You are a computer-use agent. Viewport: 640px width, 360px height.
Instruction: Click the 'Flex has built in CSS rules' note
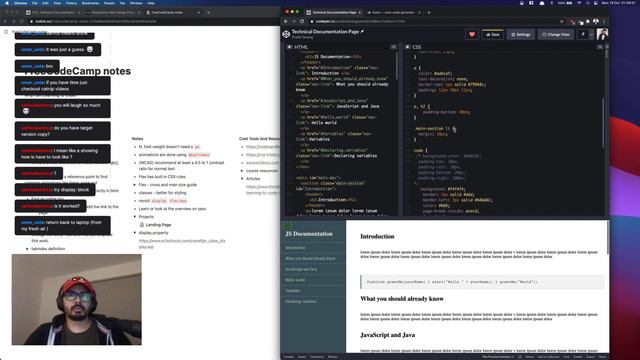point(162,177)
